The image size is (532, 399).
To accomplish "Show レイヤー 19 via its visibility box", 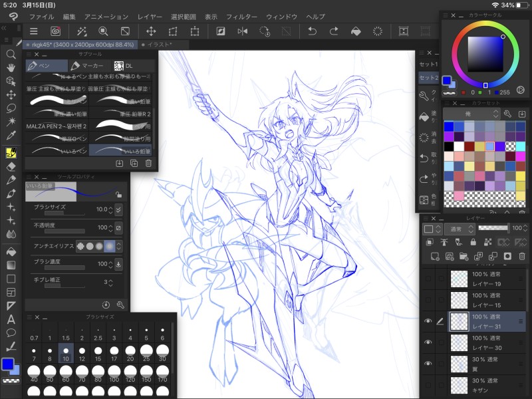I will [x=428, y=279].
